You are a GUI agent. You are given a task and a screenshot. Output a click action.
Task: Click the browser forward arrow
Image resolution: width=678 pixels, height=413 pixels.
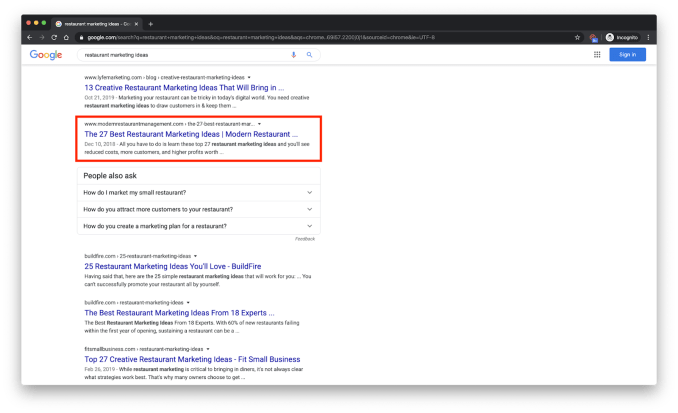(42, 38)
